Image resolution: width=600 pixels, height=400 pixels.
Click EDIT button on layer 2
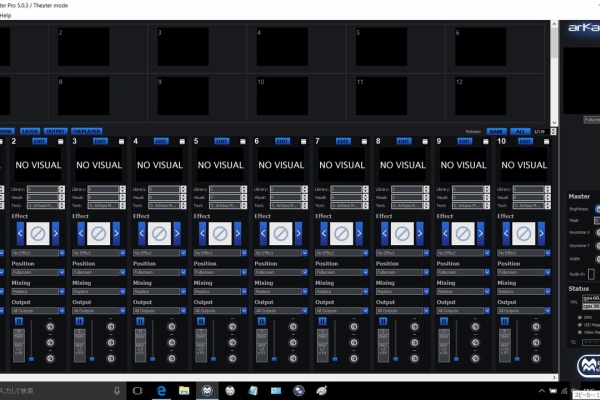[x=39, y=141]
